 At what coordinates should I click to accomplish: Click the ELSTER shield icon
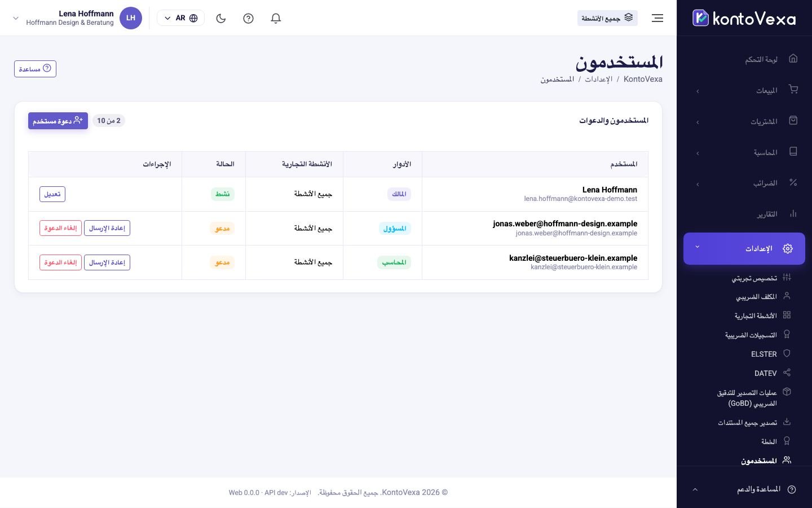point(787,353)
